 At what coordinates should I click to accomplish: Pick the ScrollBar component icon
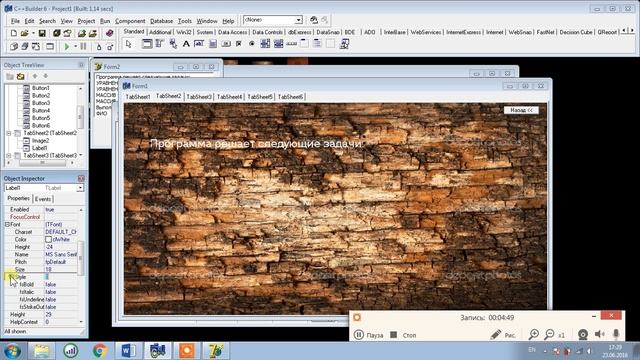[x=291, y=44]
